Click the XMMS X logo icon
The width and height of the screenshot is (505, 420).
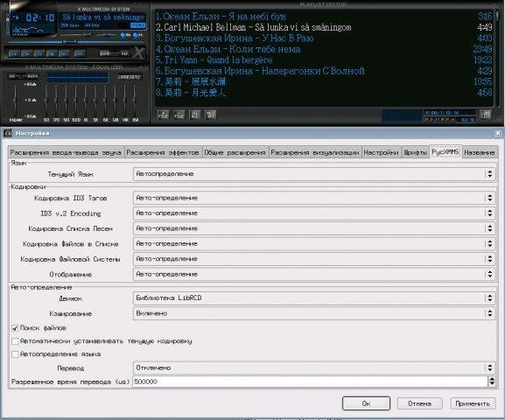[x=139, y=52]
